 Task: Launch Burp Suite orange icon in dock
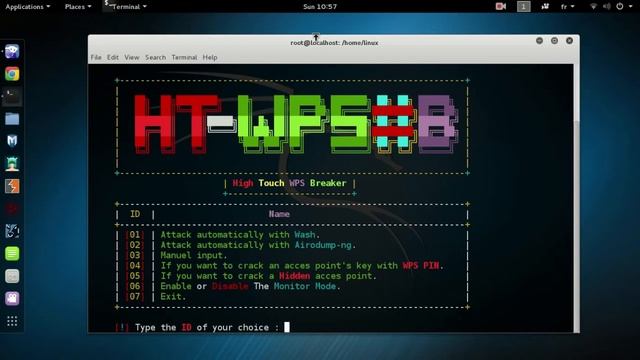[x=12, y=186]
